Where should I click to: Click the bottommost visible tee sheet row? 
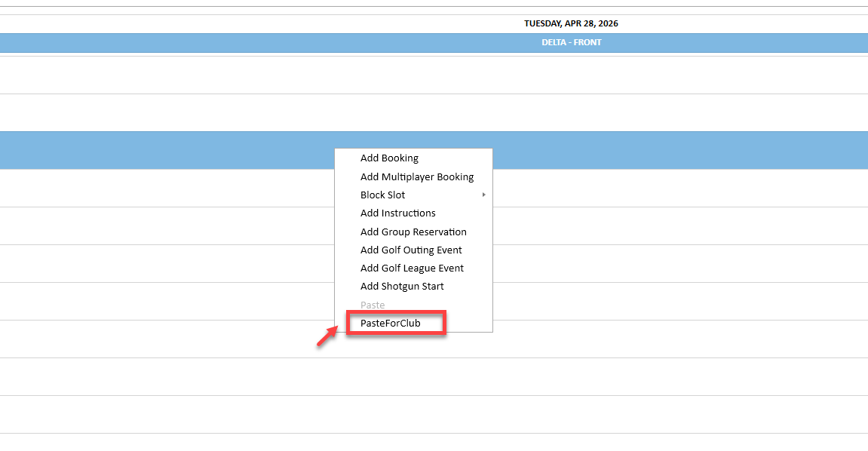tap(434, 415)
